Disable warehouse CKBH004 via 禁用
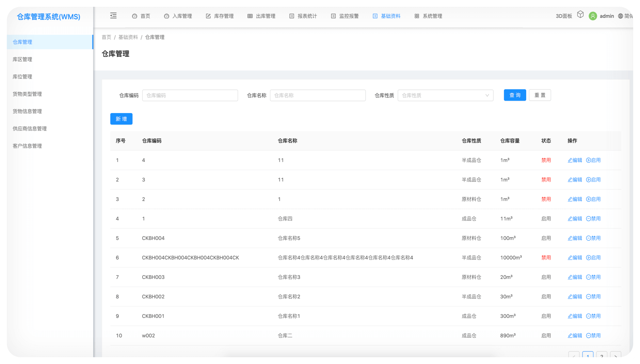Image resolution: width=640 pixels, height=364 pixels. tap(593, 238)
